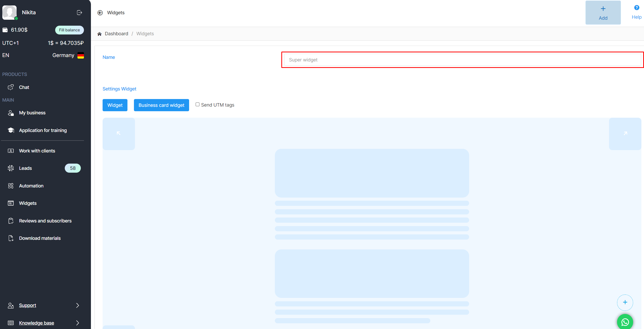Click the home icon in breadcrumb
Image resolution: width=644 pixels, height=329 pixels.
tap(99, 34)
